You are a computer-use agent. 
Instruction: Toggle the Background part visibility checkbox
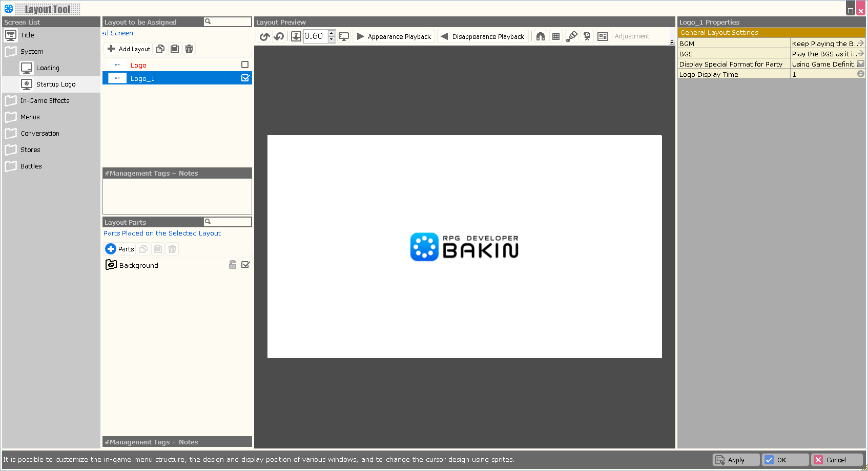[245, 265]
